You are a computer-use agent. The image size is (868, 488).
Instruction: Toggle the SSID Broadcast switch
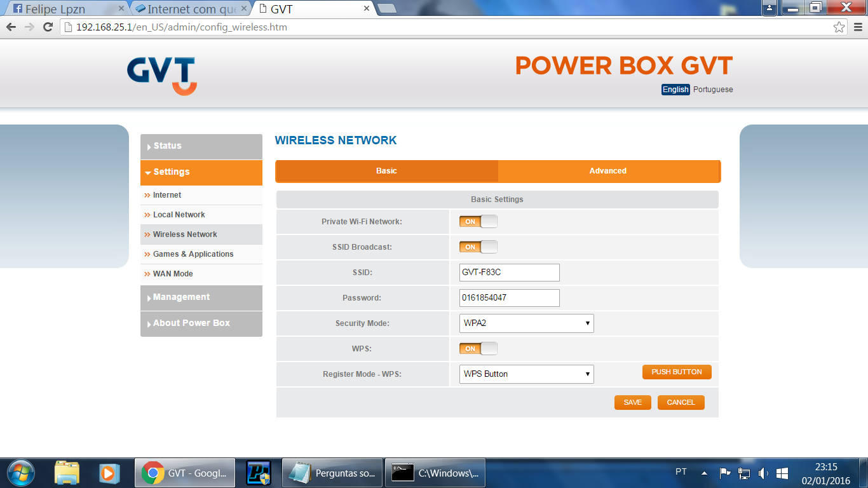[478, 247]
